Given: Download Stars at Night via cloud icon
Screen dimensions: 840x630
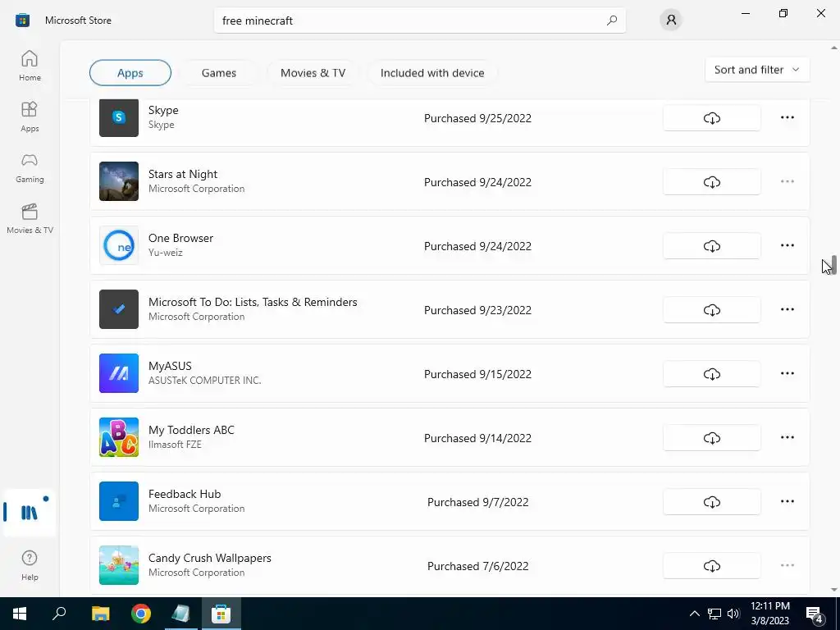Looking at the screenshot, I should coord(711,182).
